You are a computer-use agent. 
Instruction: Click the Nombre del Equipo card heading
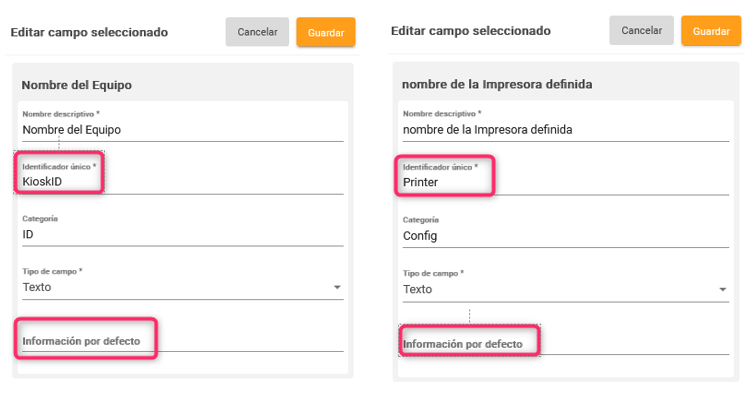[x=77, y=85]
